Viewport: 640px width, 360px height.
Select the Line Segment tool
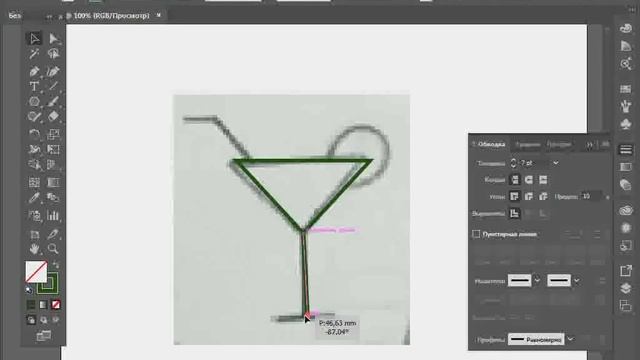coord(53,86)
